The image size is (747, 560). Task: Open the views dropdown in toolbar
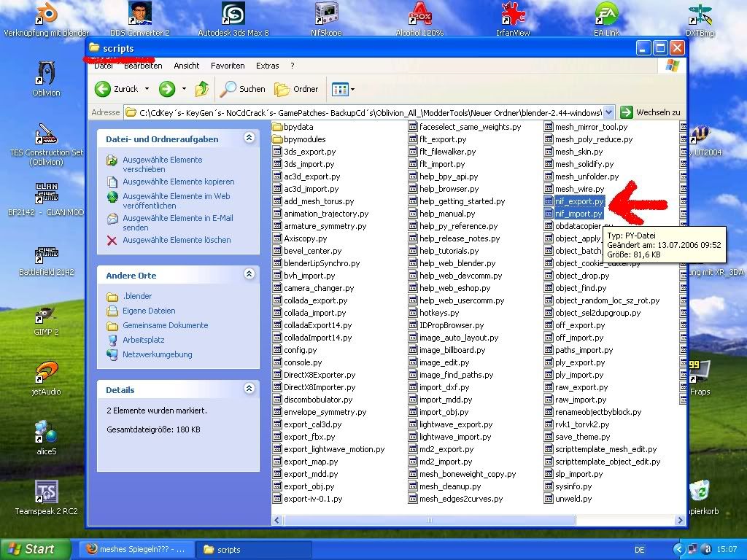[x=343, y=89]
